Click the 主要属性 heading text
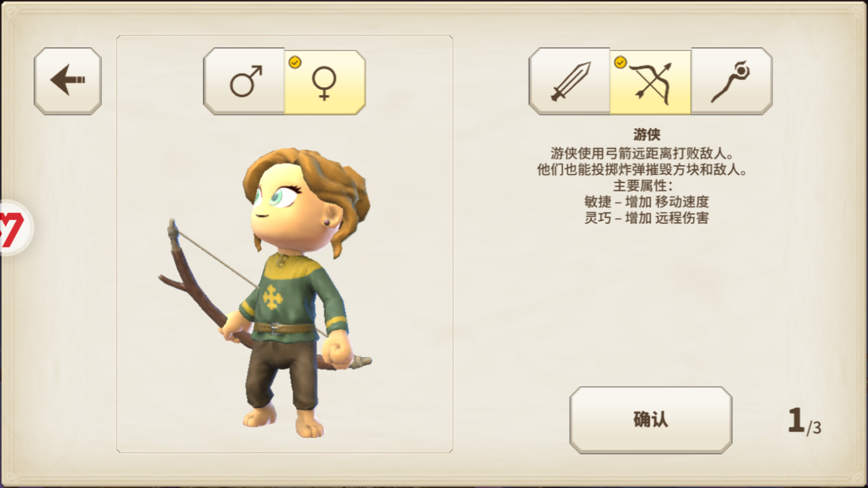This screenshot has width=868, height=488. point(643,186)
